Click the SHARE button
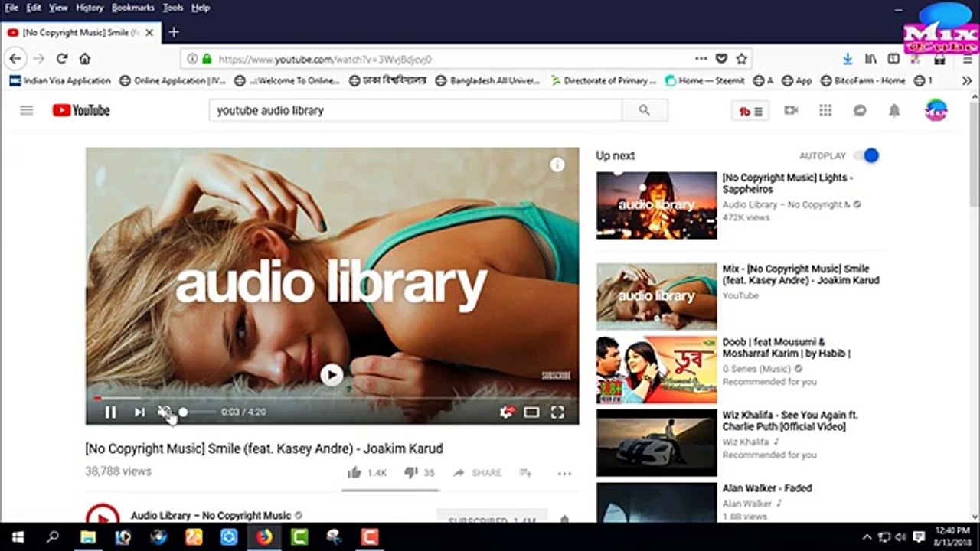The image size is (980, 551). pos(477,473)
